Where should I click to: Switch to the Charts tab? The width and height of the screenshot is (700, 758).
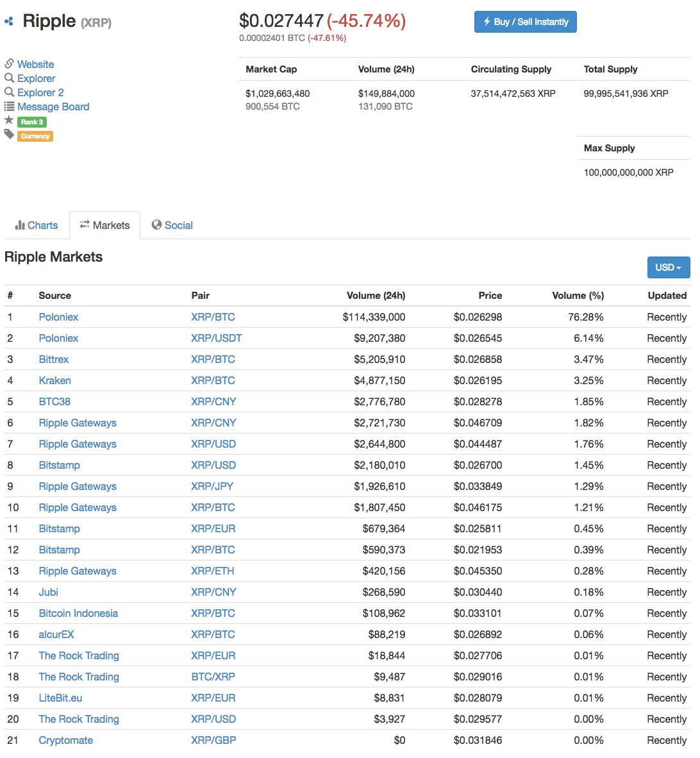(37, 225)
